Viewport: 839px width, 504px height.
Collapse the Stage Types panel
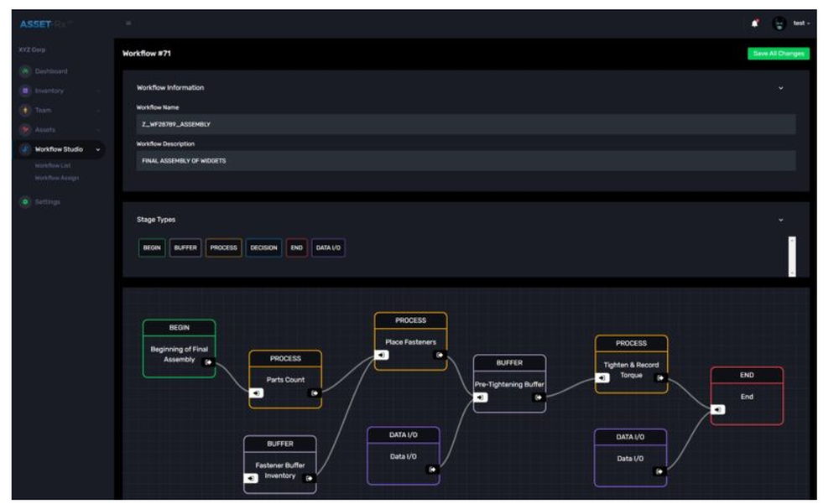pos(780,220)
